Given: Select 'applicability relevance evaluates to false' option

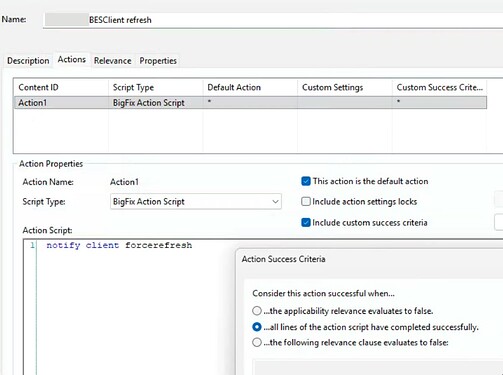Looking at the screenshot, I should coord(257,311).
